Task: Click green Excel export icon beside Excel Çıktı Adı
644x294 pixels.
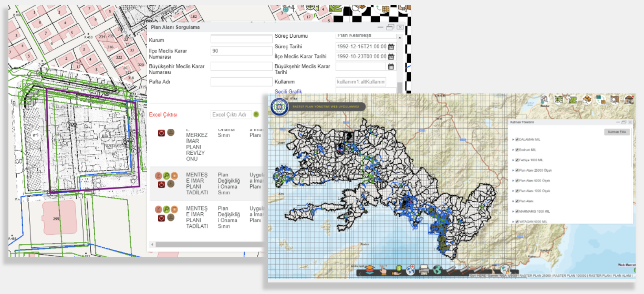Action: 256,114
